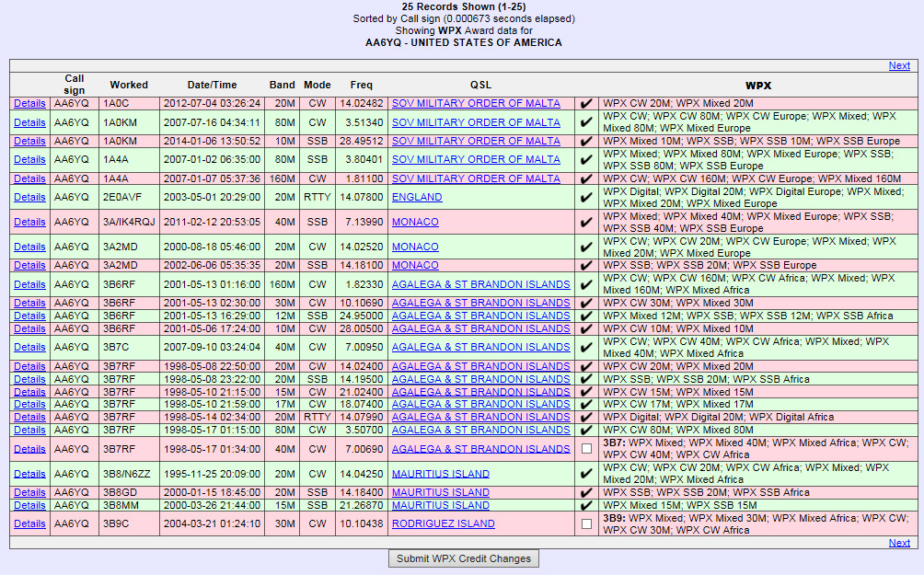Open the RODRIGUEZ ISLAND QSL link
The width and height of the screenshot is (924, 575).
[x=443, y=524]
